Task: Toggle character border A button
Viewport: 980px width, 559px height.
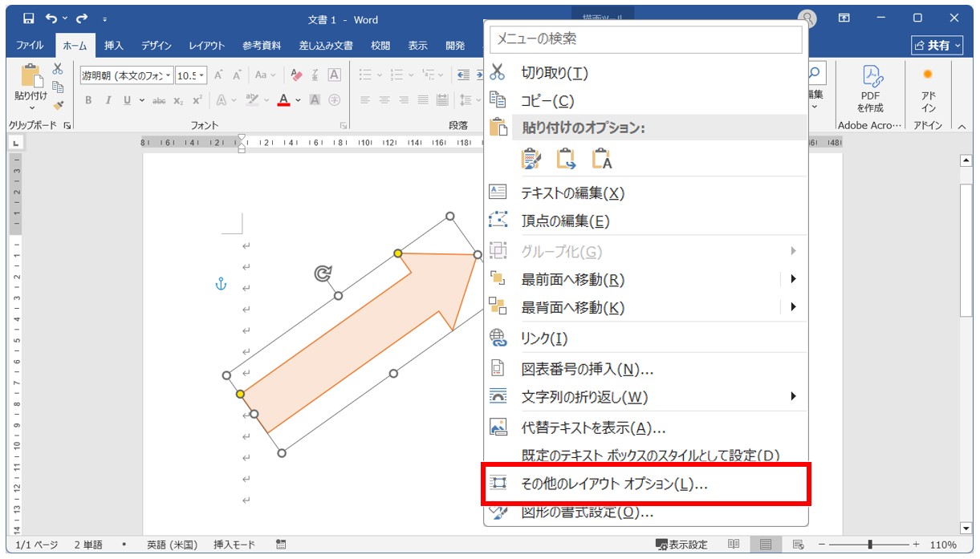Action: [x=334, y=75]
